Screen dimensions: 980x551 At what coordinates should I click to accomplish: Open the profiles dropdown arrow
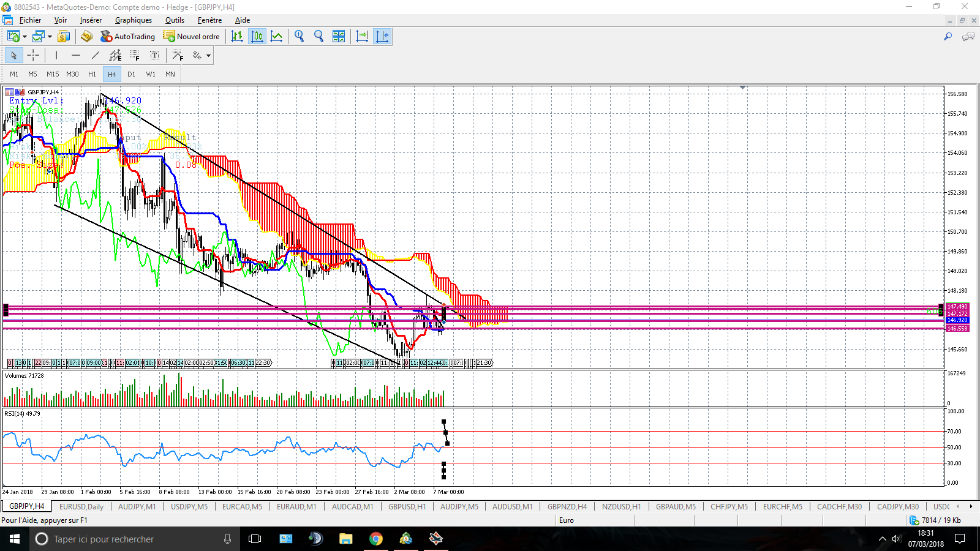(x=50, y=37)
